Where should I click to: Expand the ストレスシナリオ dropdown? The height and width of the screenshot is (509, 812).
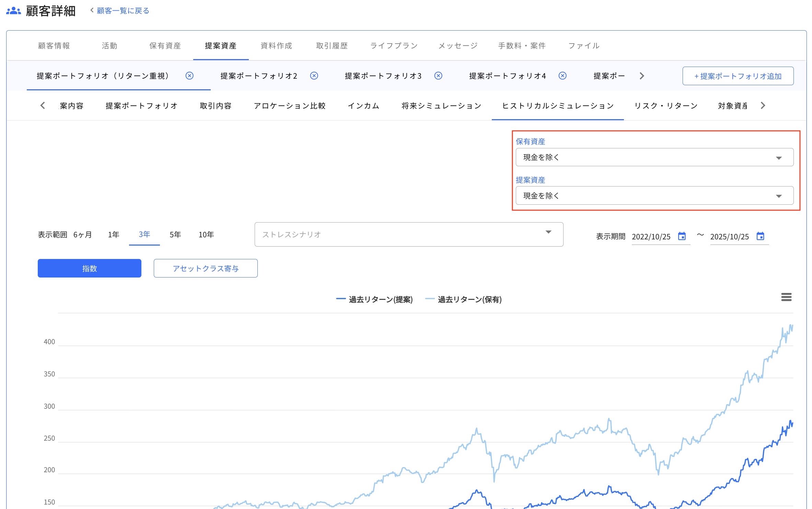548,233
